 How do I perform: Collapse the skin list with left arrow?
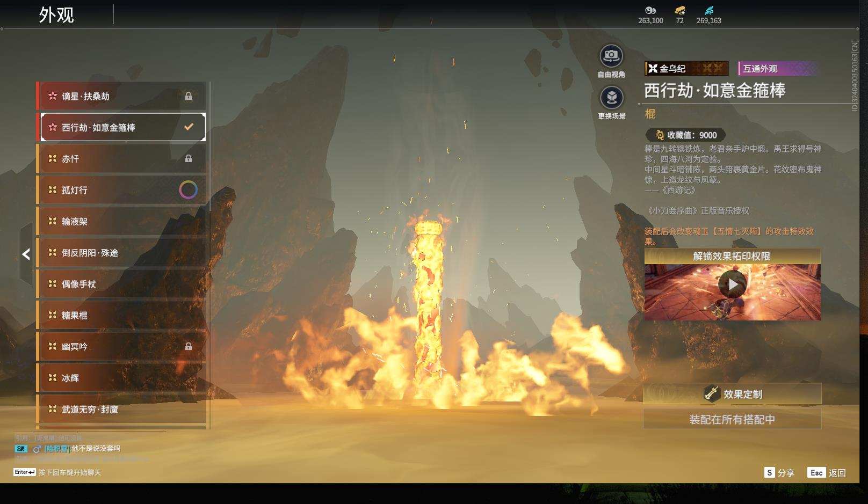(26, 254)
